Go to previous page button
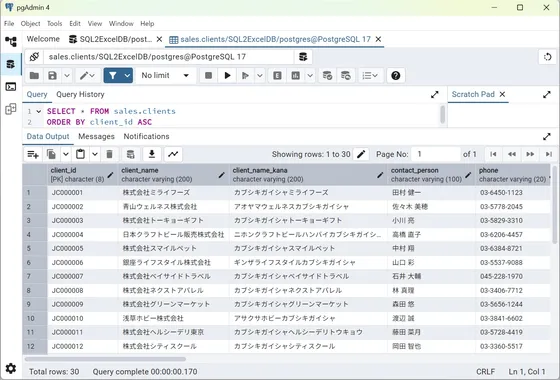 (x=512, y=154)
